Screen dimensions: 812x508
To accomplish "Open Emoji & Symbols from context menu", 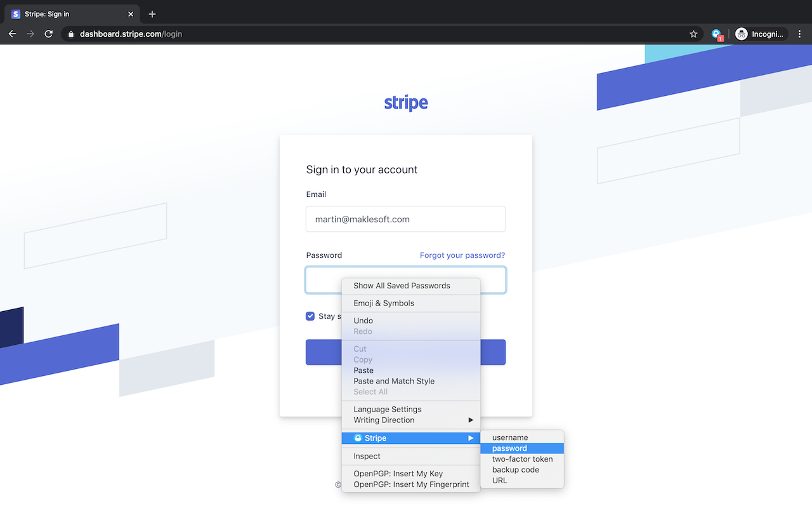I will pyautogui.click(x=411, y=304).
